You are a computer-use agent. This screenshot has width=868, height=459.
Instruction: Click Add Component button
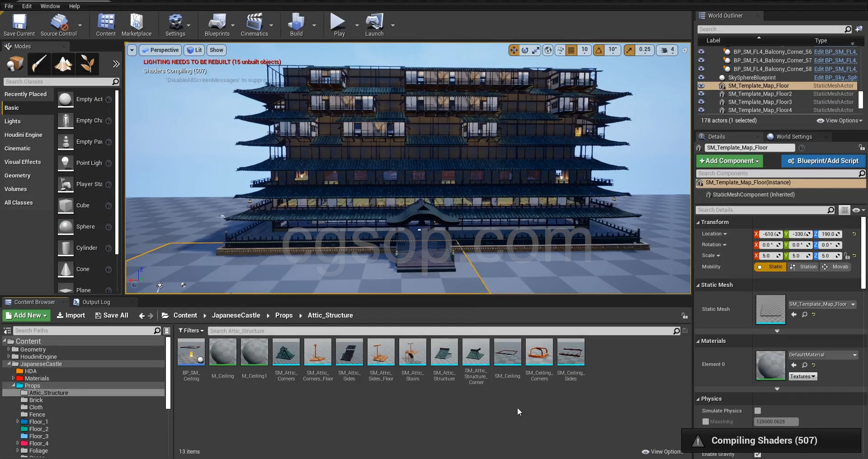(x=729, y=161)
